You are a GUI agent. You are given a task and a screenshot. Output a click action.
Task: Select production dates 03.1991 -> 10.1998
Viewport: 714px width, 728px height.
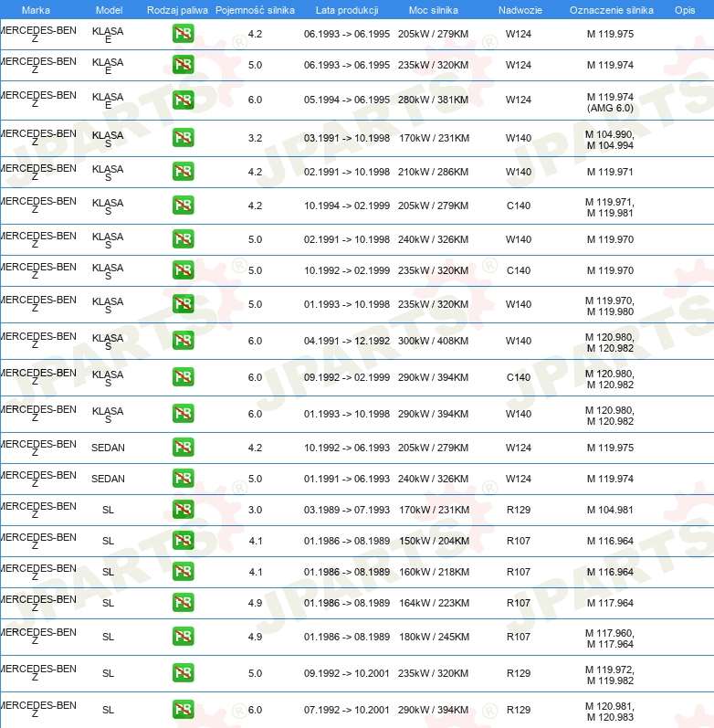[347, 138]
